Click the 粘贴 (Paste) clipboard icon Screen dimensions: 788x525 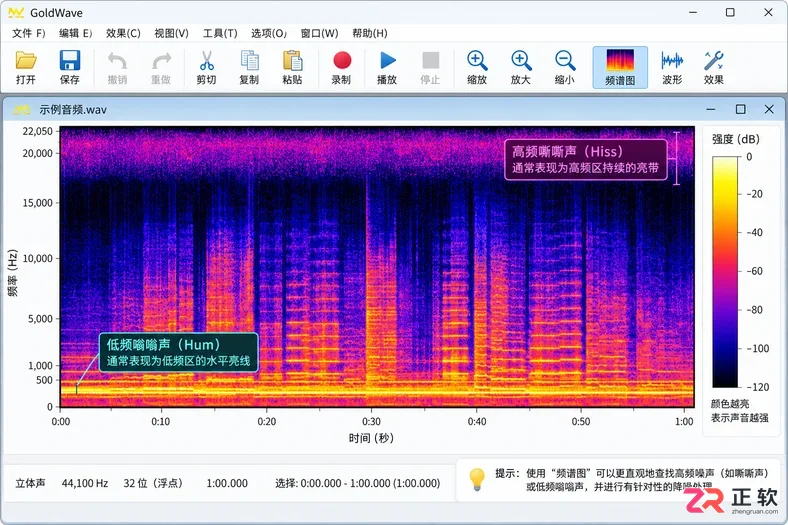pyautogui.click(x=292, y=60)
